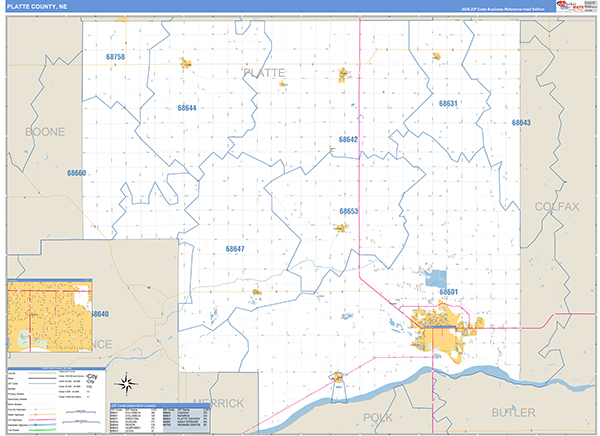Click the large 'City' legend sample text
Image resolution: width=600 pixels, height=436 pixels.
click(x=92, y=377)
